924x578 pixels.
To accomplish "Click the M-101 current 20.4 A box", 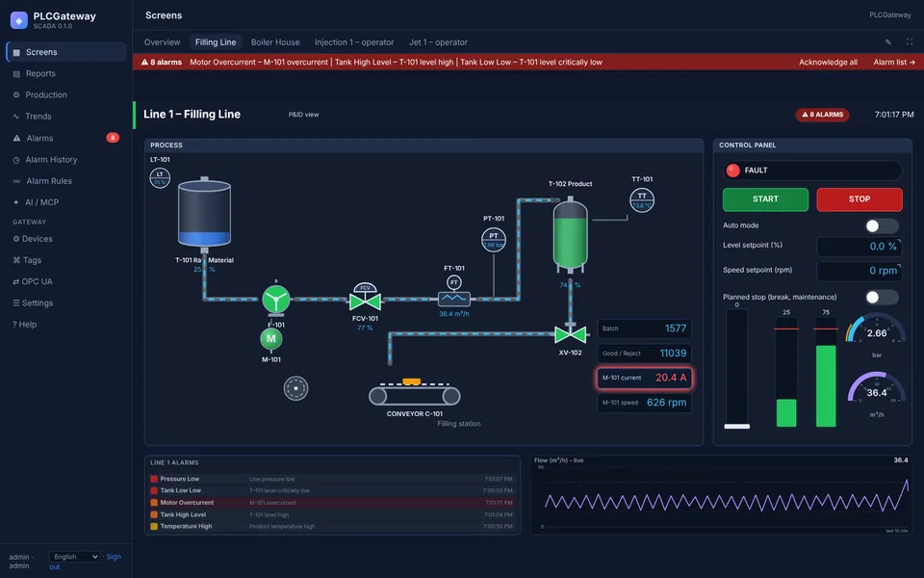I will pyautogui.click(x=644, y=378).
